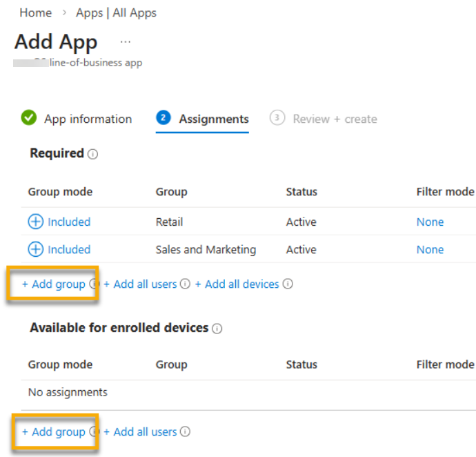Click the Included plus icon for Sales and Marketing
Viewport: 476px width, 457px height.
pyautogui.click(x=35, y=249)
